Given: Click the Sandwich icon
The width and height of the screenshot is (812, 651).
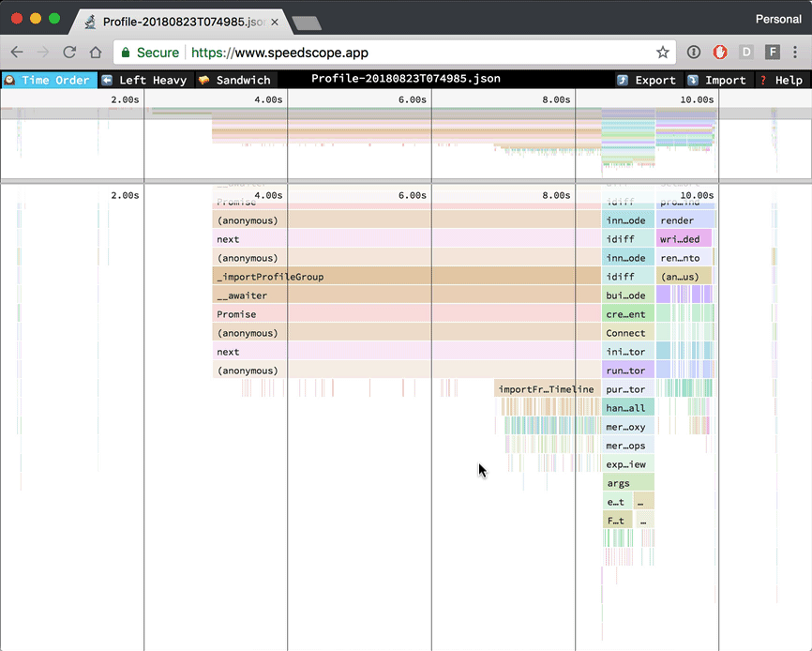Looking at the screenshot, I should [x=204, y=81].
